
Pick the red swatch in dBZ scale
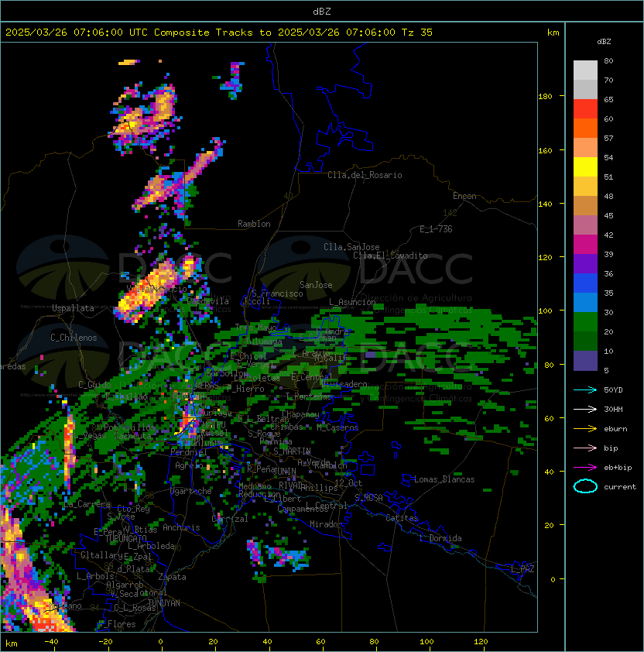585,109
